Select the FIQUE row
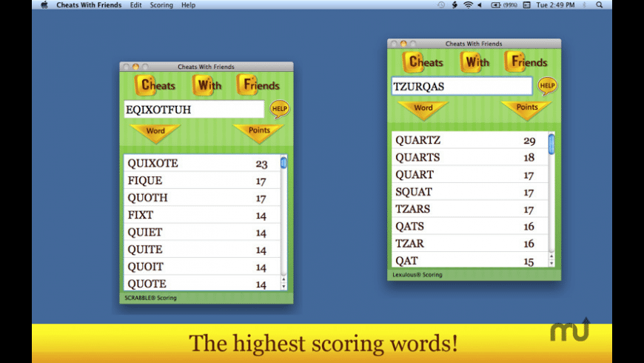Screen dimensions: 644x363 (x=202, y=181)
